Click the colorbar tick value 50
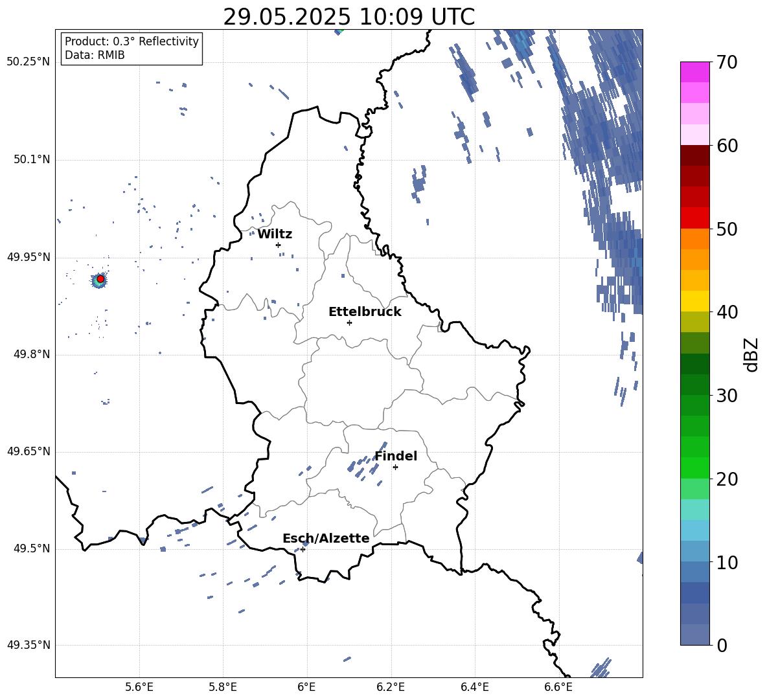The height and width of the screenshot is (700, 767). [727, 229]
